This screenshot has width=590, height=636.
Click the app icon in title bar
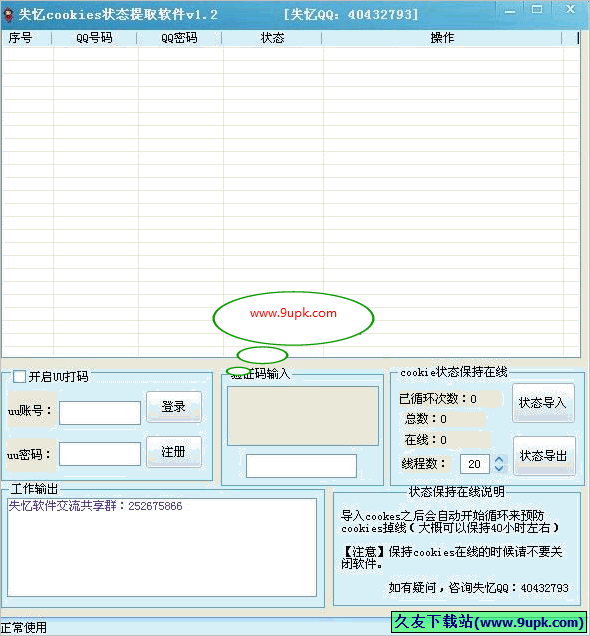(8, 15)
